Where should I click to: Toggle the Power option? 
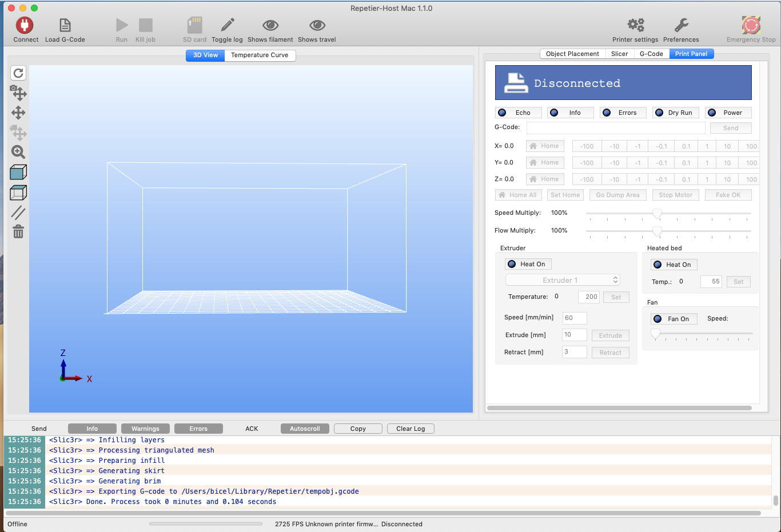(728, 113)
